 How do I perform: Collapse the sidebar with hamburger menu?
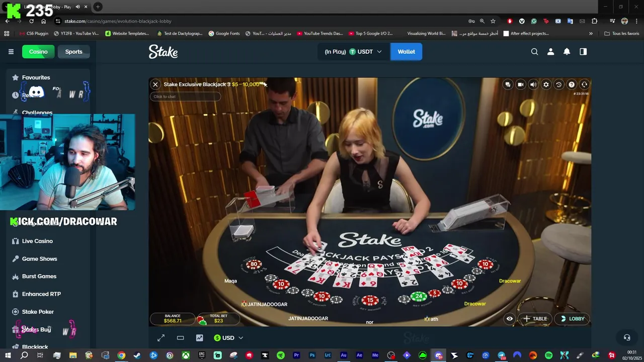(11, 52)
